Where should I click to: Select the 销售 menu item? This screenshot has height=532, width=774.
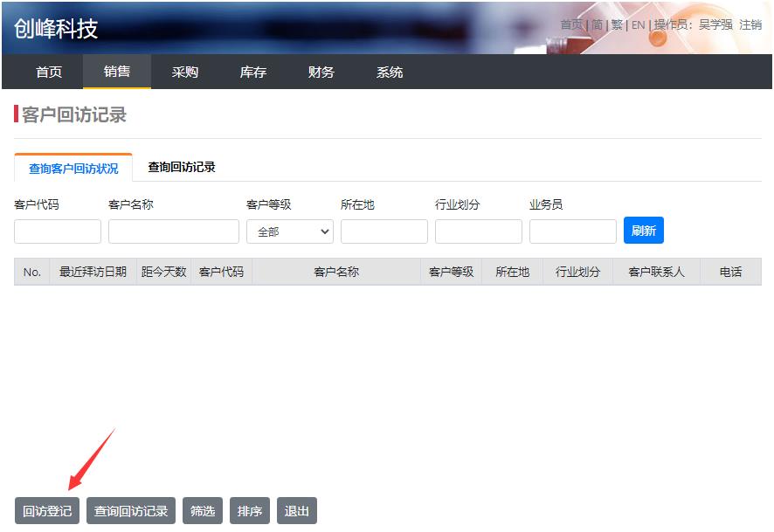(x=117, y=72)
